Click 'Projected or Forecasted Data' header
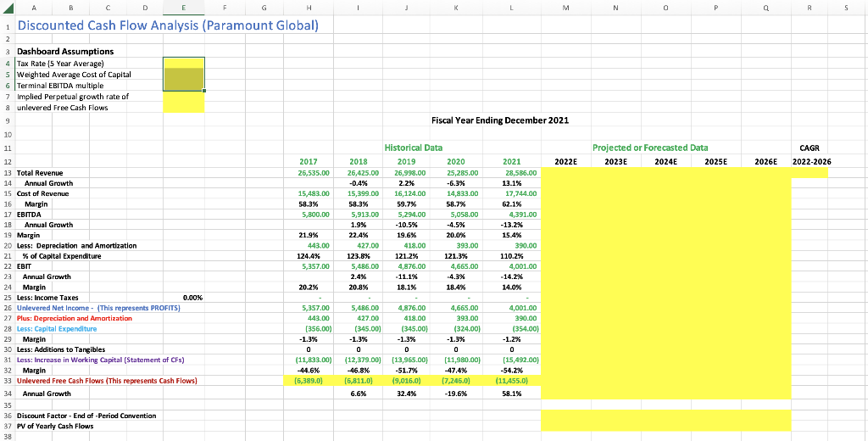This screenshot has height=441, width=868. coord(650,148)
